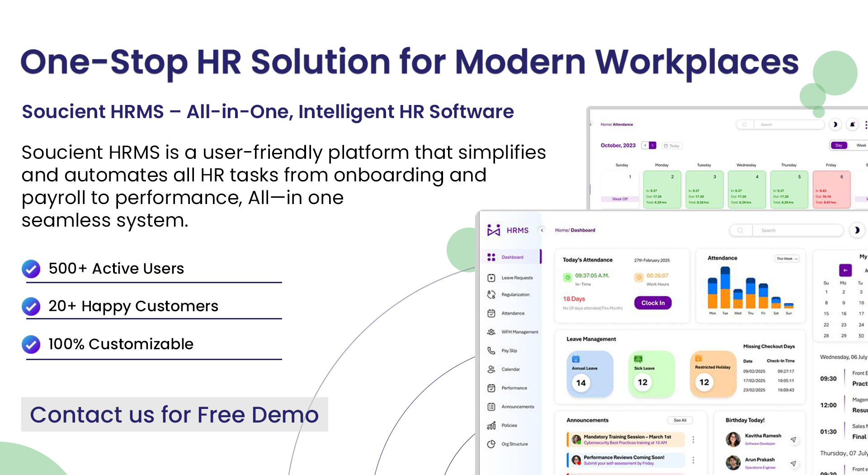
Task: Open the Policies chart icon
Action: pos(491,425)
